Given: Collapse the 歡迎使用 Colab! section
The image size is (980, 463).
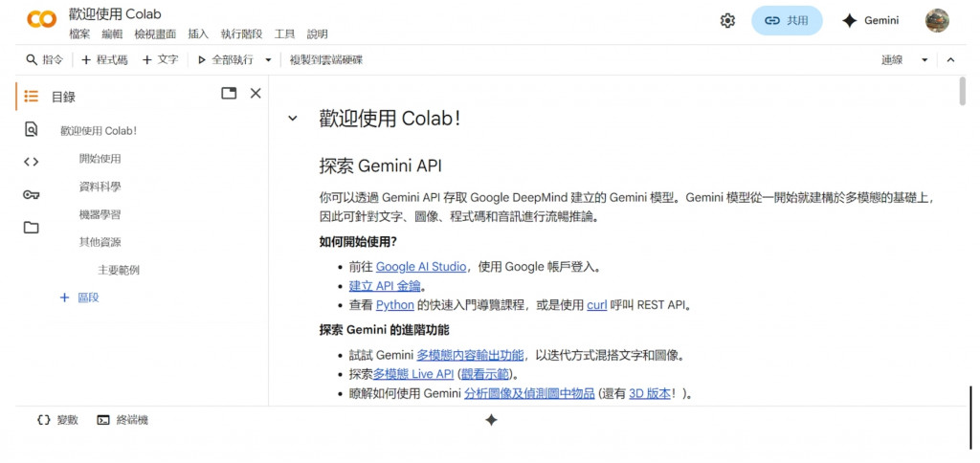Looking at the screenshot, I should pyautogui.click(x=292, y=118).
